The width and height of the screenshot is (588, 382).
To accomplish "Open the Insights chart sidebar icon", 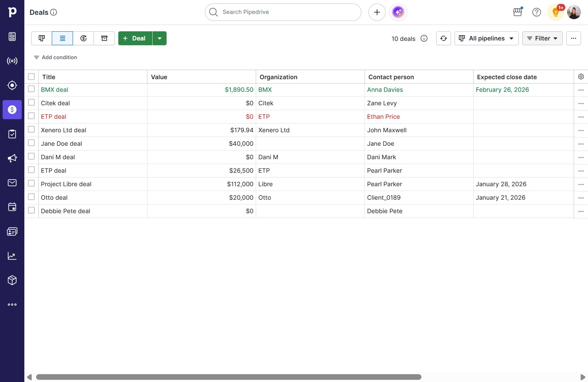I will tap(12, 256).
